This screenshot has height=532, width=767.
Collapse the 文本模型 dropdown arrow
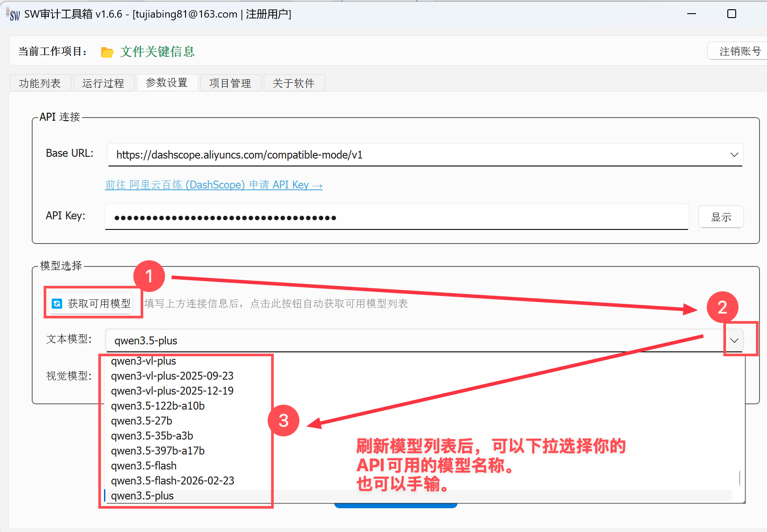(x=734, y=340)
